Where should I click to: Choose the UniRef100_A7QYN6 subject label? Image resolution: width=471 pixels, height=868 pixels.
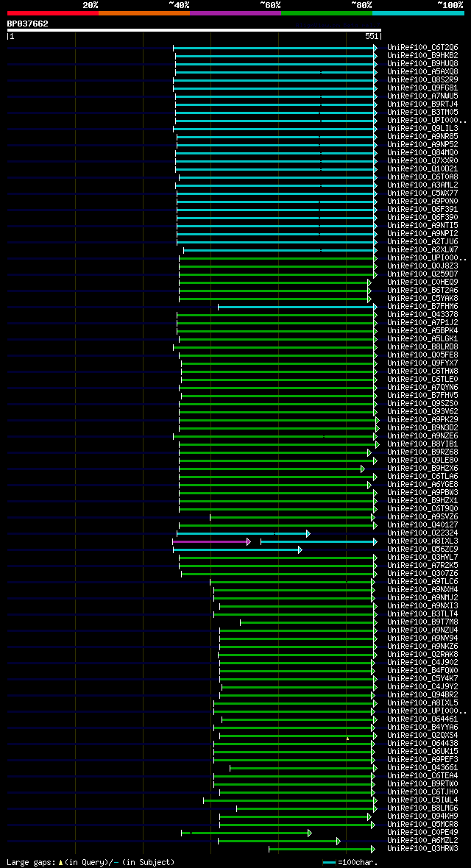[422, 387]
